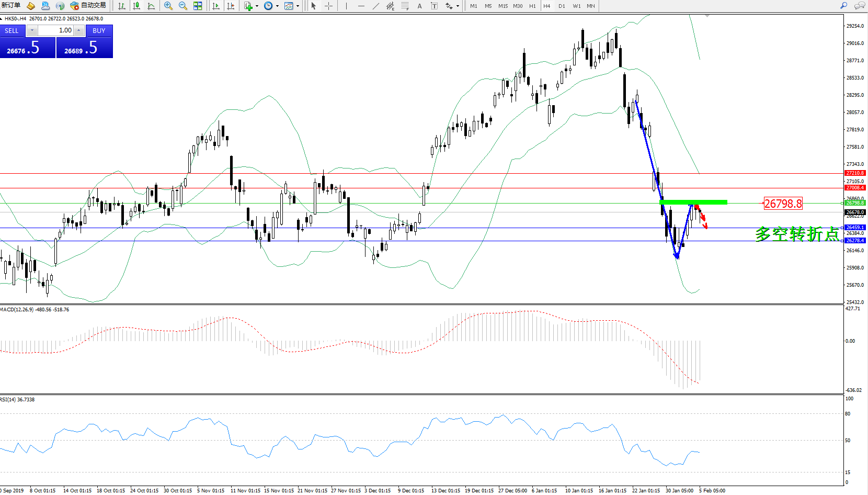Viewport: 868px width, 495px height.
Task: Click the Zoom In magnifier icon
Action: 168,6
